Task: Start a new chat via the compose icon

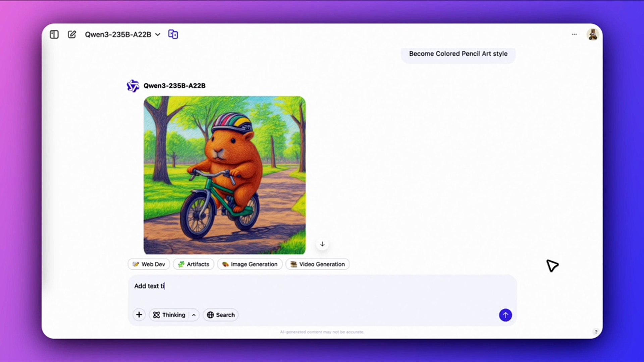Action: click(x=72, y=34)
